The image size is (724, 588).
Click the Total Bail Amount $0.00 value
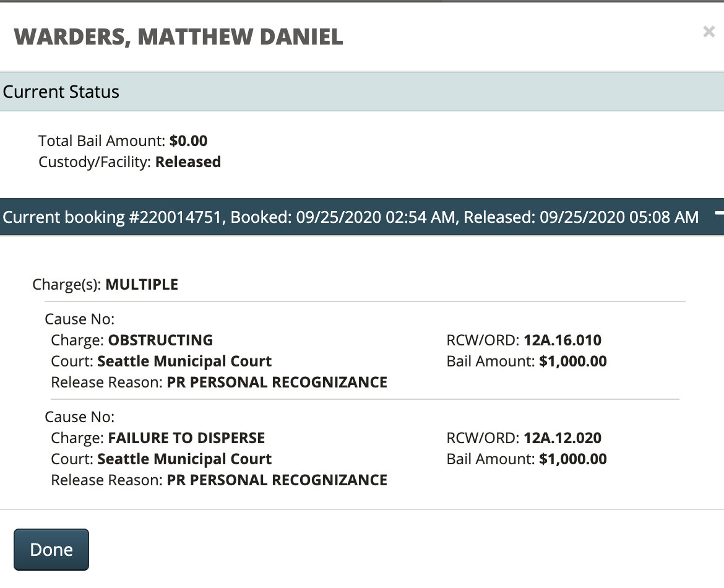click(188, 141)
